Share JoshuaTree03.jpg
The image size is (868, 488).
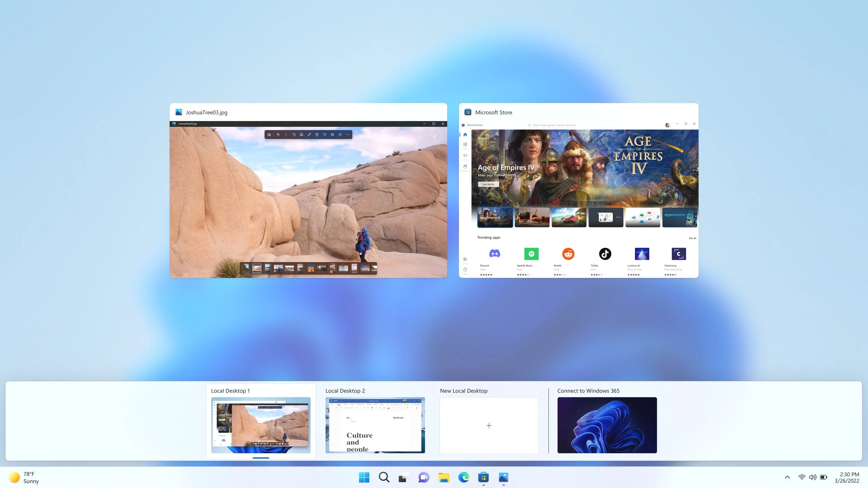point(332,135)
